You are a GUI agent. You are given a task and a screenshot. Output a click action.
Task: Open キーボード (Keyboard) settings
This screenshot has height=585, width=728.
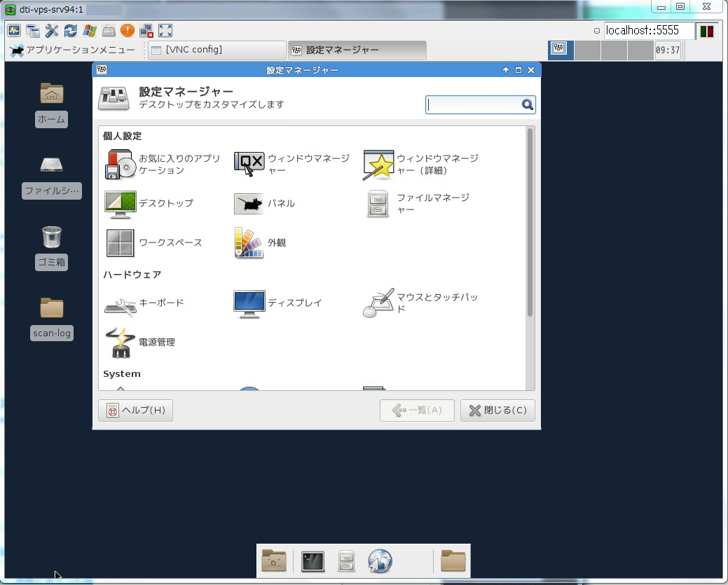(x=121, y=303)
